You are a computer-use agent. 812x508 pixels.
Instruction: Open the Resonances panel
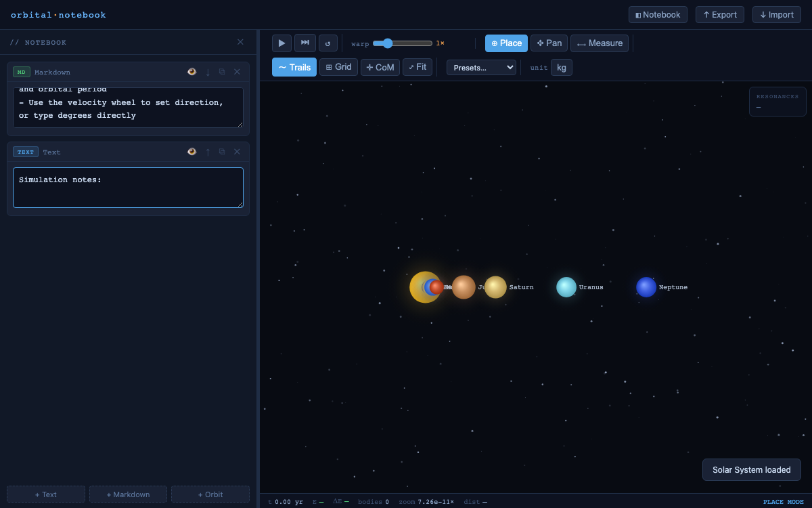pos(777,102)
